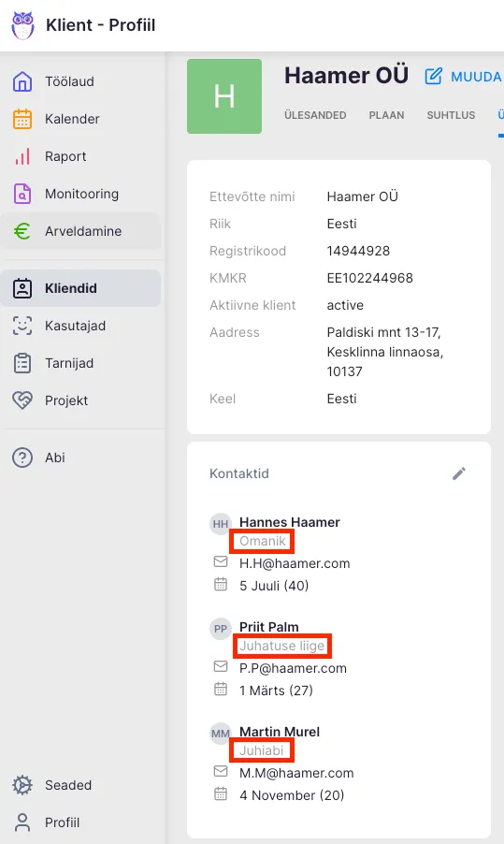Switch to the ÜLESANDED tab
Screen dimensions: 504x844
(315, 115)
